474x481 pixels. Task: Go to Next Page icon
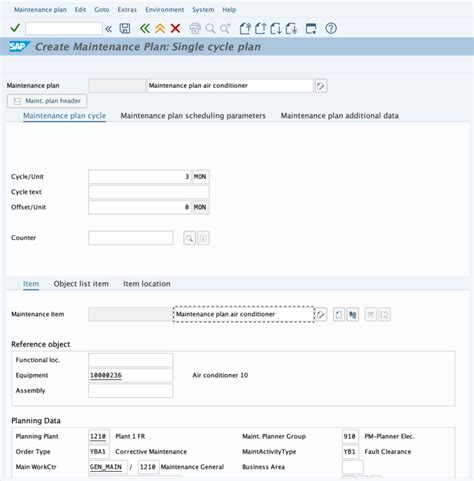click(276, 28)
